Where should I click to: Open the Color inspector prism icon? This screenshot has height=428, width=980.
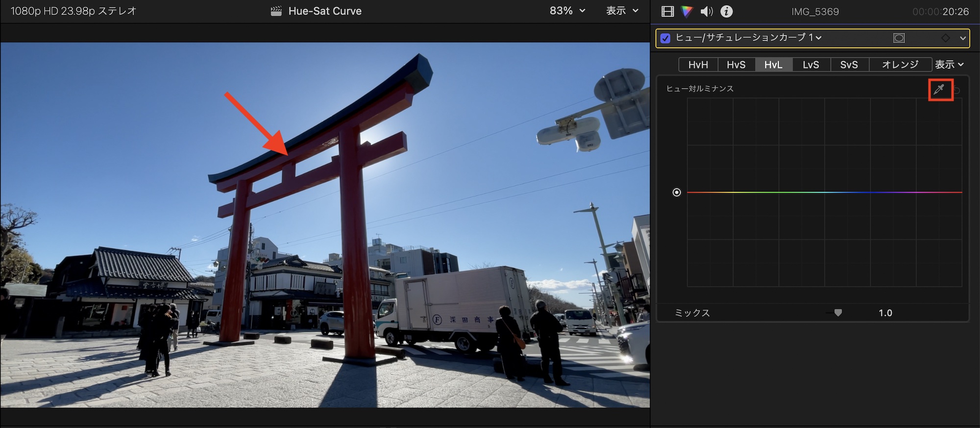(x=687, y=11)
